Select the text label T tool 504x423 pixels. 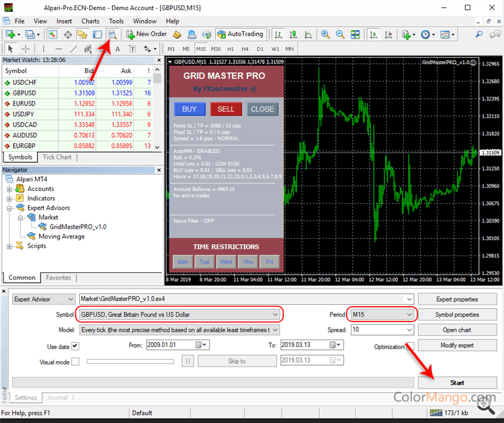132,49
